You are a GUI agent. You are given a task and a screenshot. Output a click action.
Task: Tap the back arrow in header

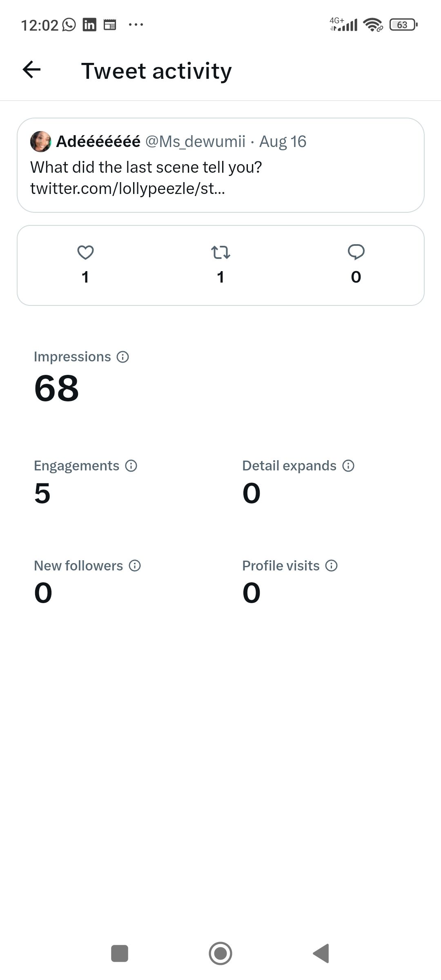pos(31,70)
